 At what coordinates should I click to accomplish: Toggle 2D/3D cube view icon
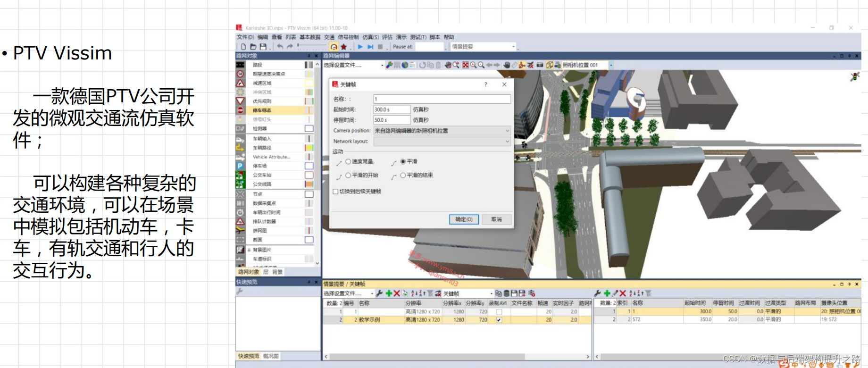click(x=550, y=65)
